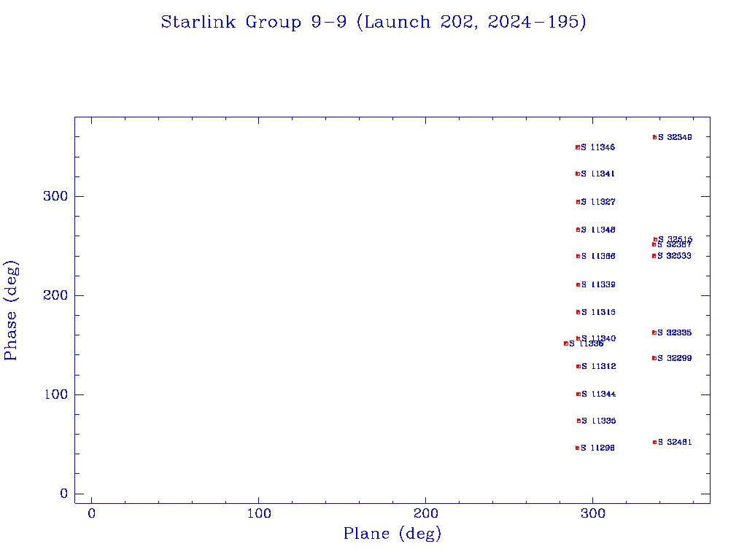Click the 300 tick on the Phase axis
The image size is (747, 560).
click(x=55, y=196)
